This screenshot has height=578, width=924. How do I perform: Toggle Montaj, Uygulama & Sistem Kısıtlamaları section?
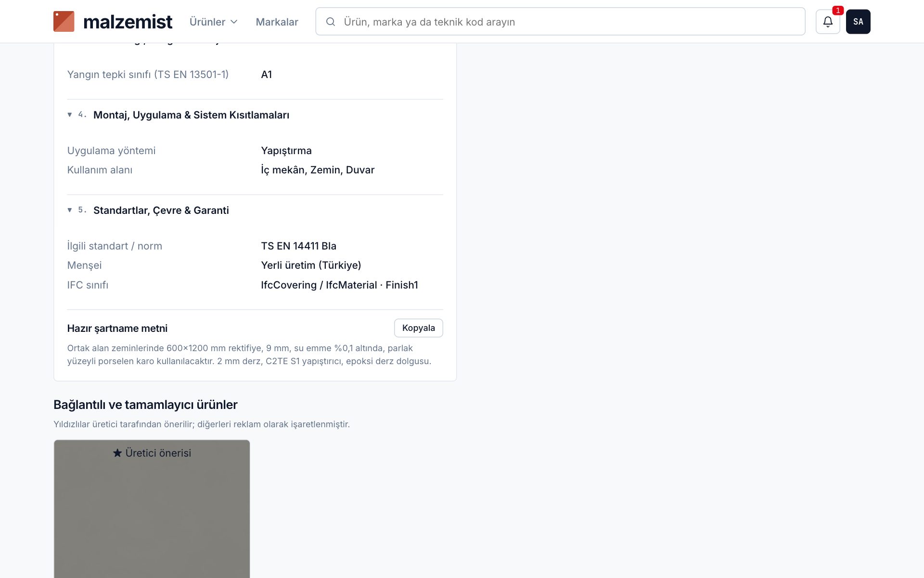click(191, 115)
